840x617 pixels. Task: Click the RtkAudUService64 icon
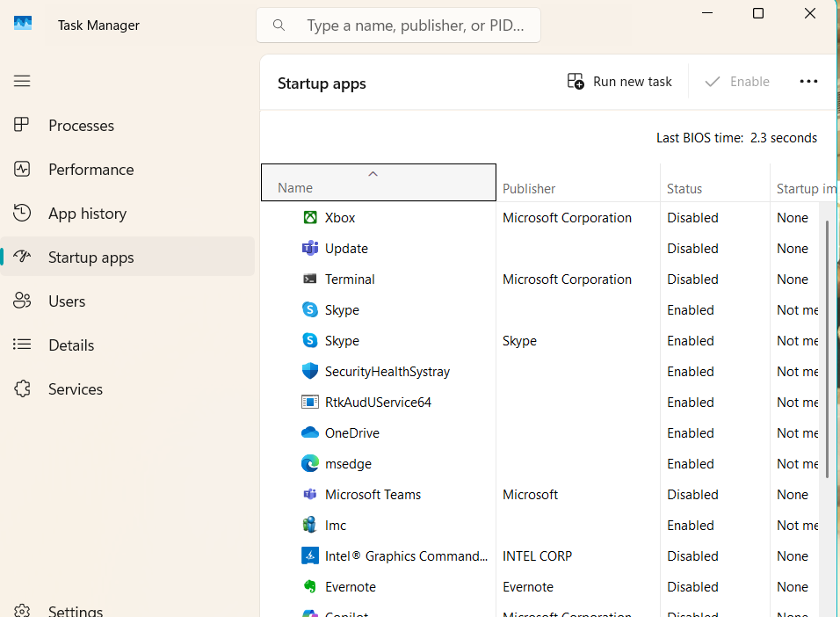309,402
